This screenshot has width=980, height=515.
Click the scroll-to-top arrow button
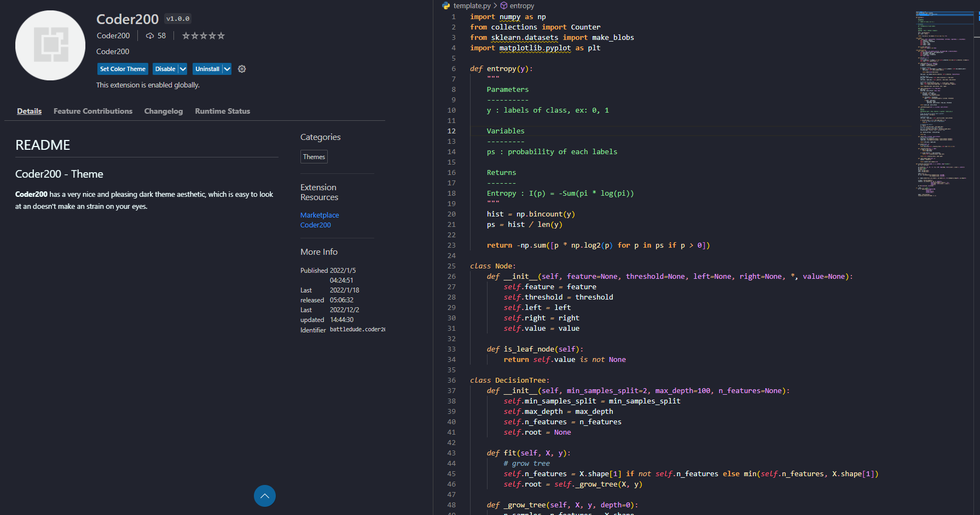(x=265, y=496)
